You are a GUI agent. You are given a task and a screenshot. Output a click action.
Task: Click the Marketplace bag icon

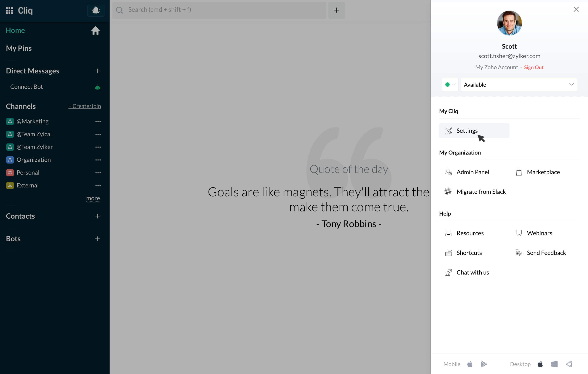[x=519, y=172]
